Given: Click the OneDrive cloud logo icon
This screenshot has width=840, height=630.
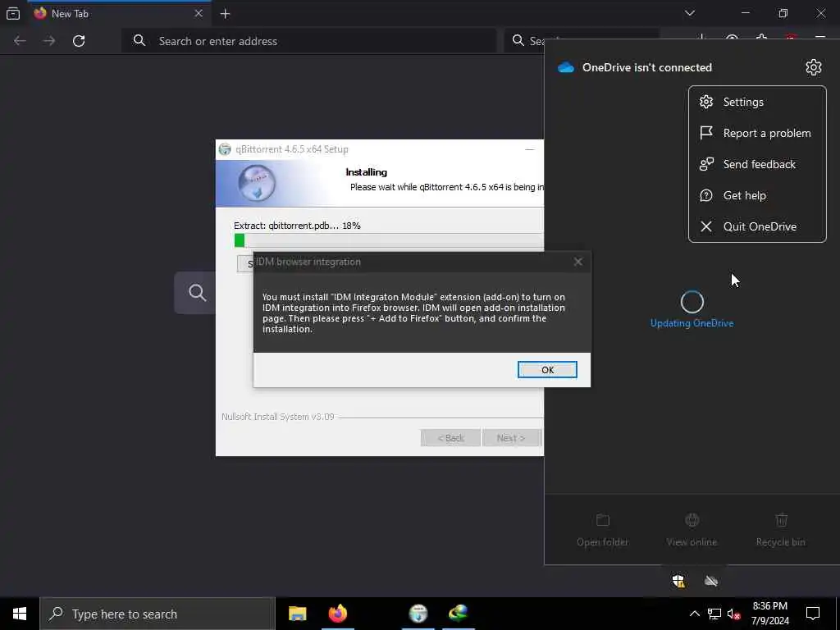Looking at the screenshot, I should [x=566, y=67].
